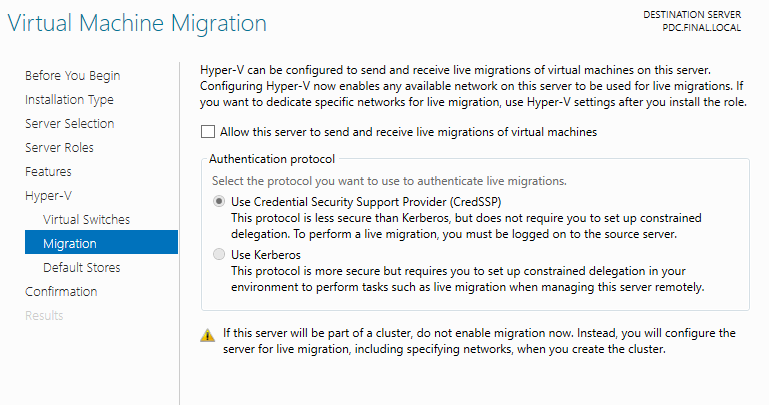Viewport: 769px width, 405px height.
Task: Navigate to Server Roles step
Action: point(59,148)
